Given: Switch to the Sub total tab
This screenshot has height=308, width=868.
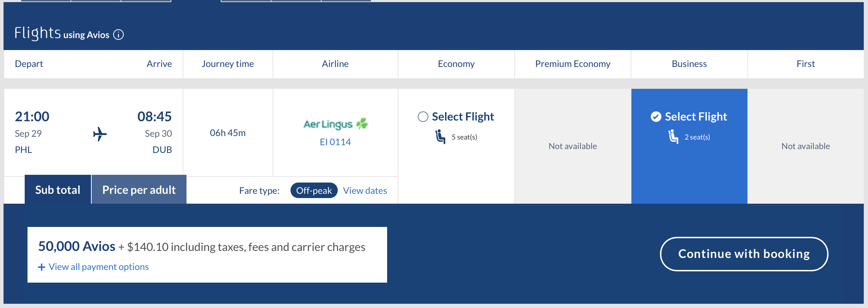Looking at the screenshot, I should coord(57,189).
